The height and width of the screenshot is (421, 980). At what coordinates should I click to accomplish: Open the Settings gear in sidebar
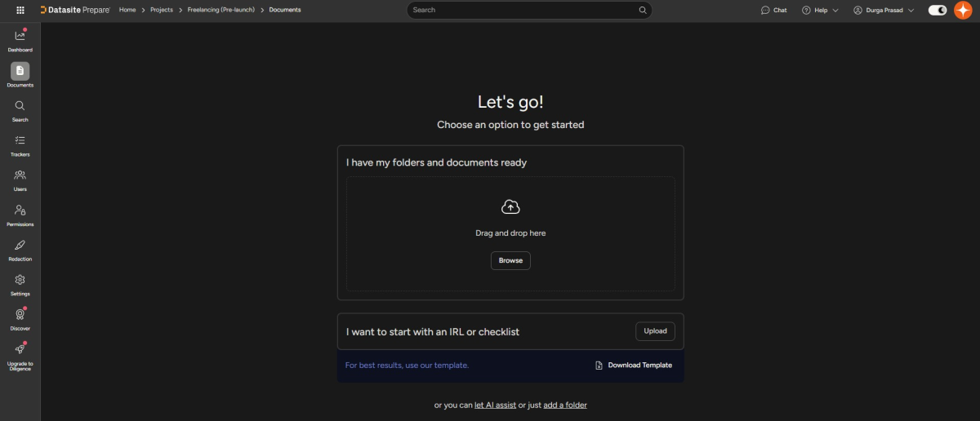pos(20,280)
